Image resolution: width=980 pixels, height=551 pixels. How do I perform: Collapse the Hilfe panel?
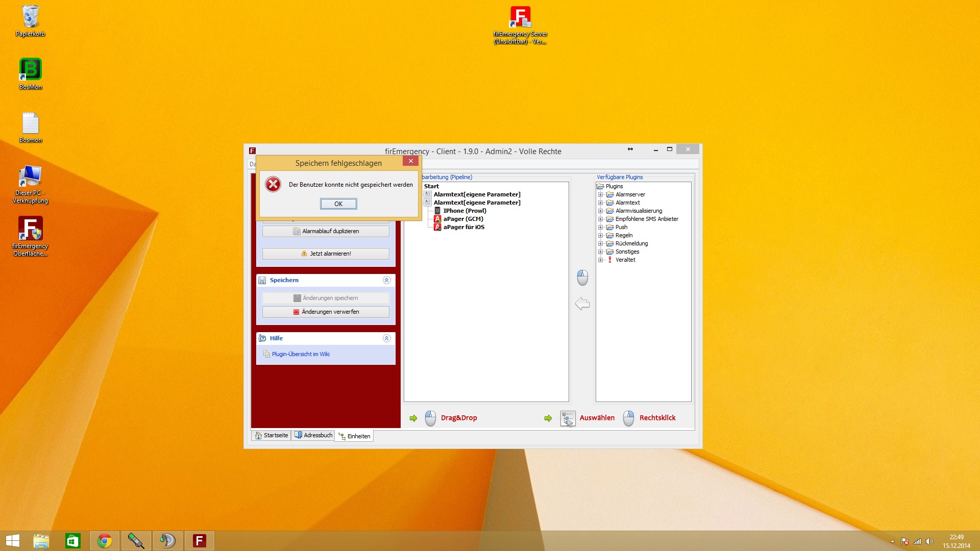point(386,338)
